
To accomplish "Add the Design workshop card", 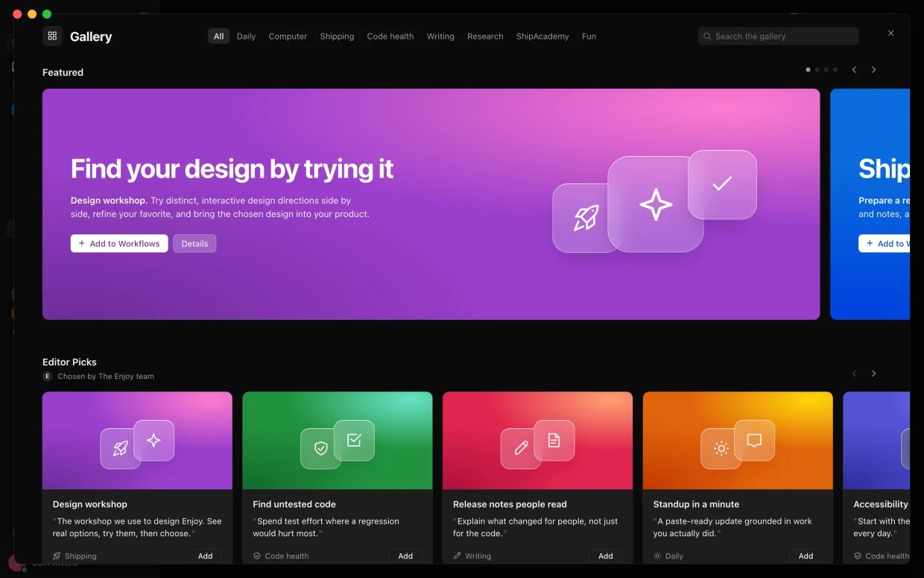I will pyautogui.click(x=205, y=556).
